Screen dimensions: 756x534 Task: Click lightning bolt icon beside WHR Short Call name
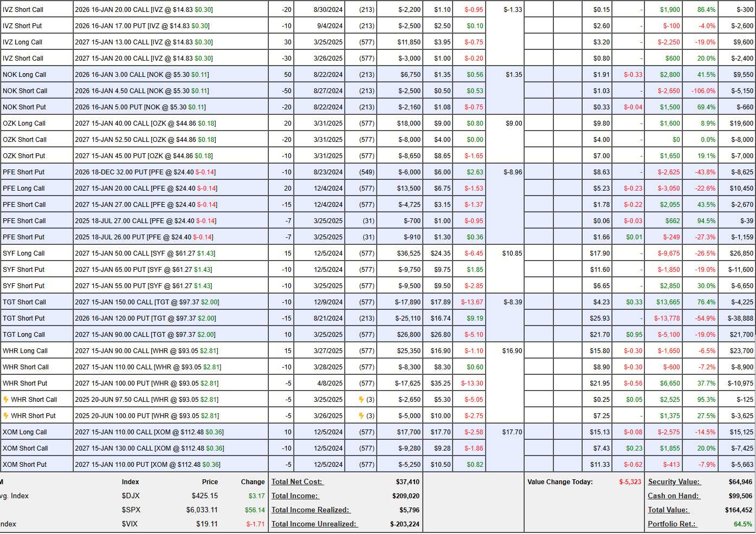6,400
